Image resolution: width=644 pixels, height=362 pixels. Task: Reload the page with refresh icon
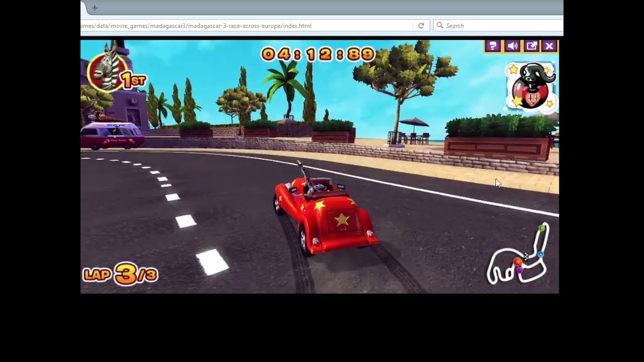click(421, 26)
